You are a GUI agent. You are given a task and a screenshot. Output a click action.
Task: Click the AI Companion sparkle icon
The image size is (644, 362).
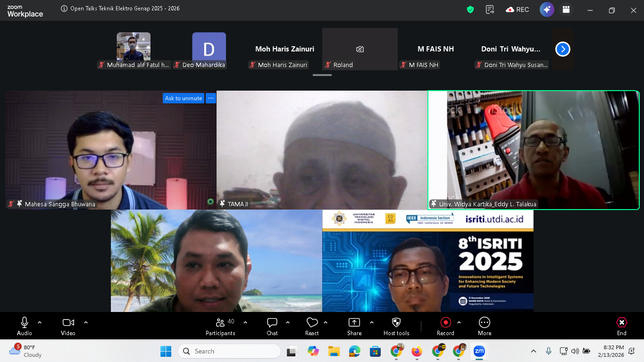[x=547, y=9]
